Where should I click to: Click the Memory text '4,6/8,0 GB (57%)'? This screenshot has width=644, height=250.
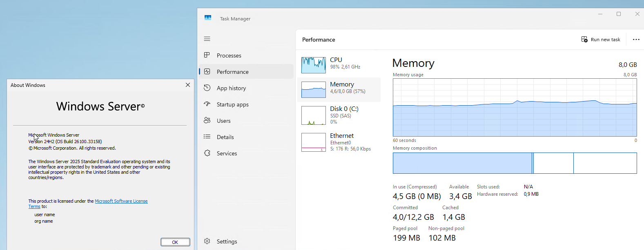[348, 91]
